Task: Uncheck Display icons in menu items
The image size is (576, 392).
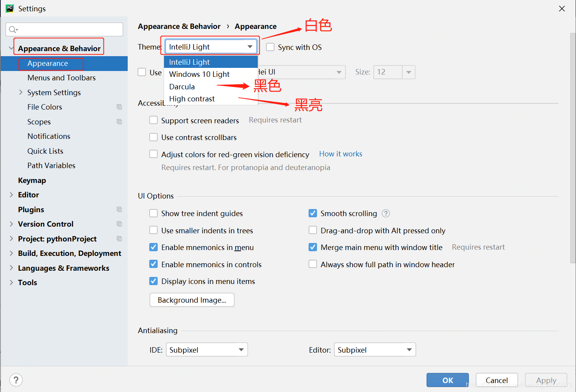Action: tap(153, 281)
